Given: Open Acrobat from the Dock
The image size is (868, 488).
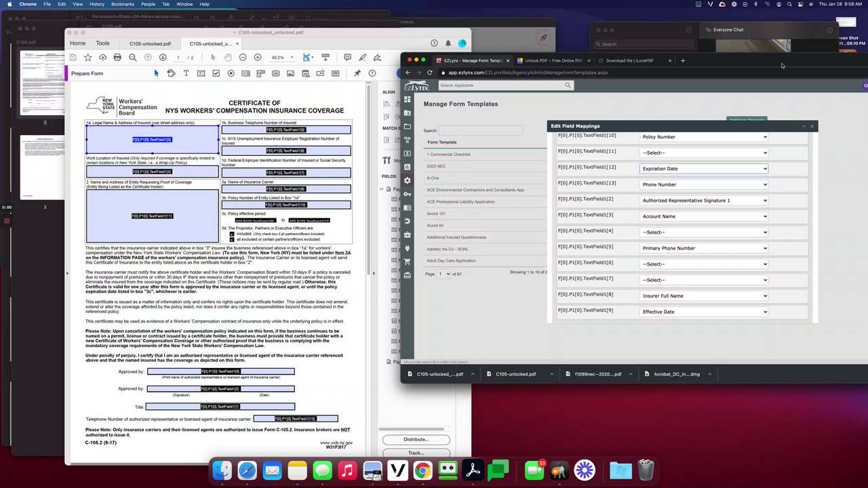Looking at the screenshot, I should (473, 470).
